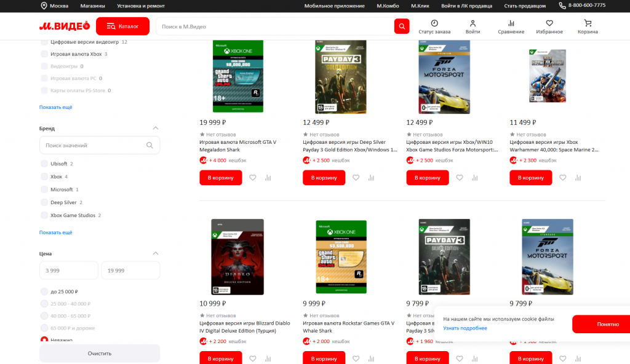Add Forza Motorsport premium to favorites heart
The height and width of the screenshot is (364, 630).
(460, 178)
